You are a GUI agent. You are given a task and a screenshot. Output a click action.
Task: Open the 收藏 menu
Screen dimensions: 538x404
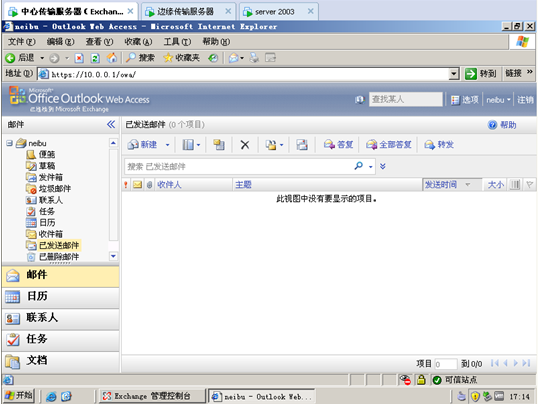(138, 42)
